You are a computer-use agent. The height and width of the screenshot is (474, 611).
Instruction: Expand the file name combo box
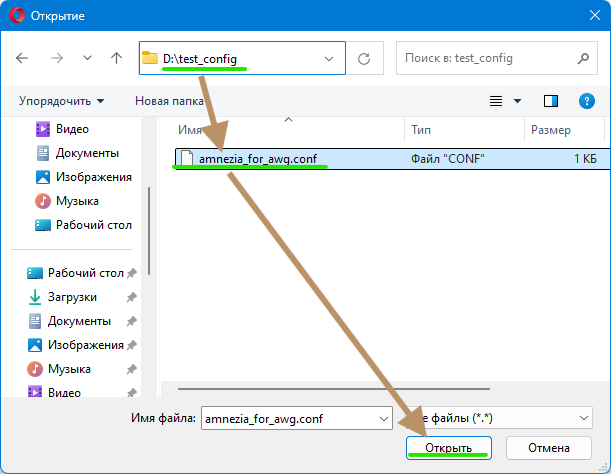[x=383, y=417]
